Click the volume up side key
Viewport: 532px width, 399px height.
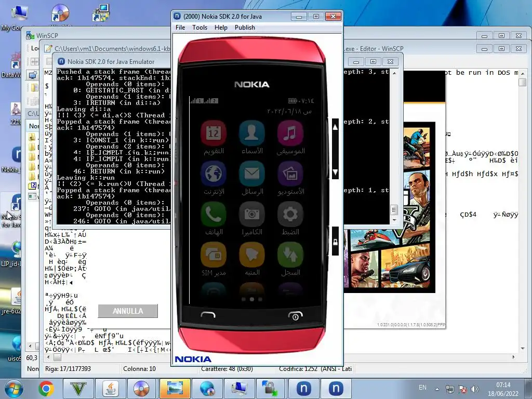coord(335,127)
